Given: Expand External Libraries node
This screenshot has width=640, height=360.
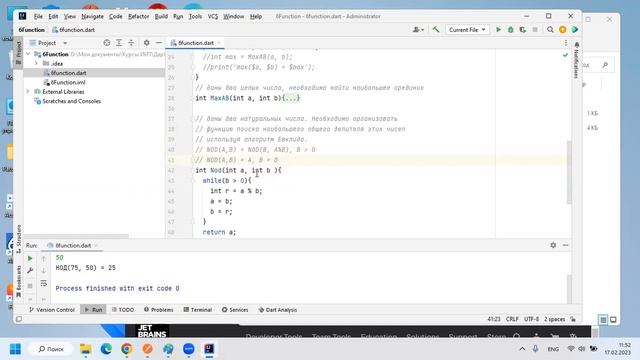Looking at the screenshot, I should [x=28, y=92].
